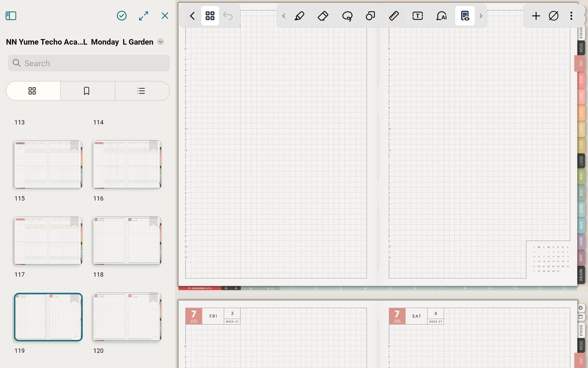Click the GOALS tab on the lower page
588x368 pixels.
(581, 330)
